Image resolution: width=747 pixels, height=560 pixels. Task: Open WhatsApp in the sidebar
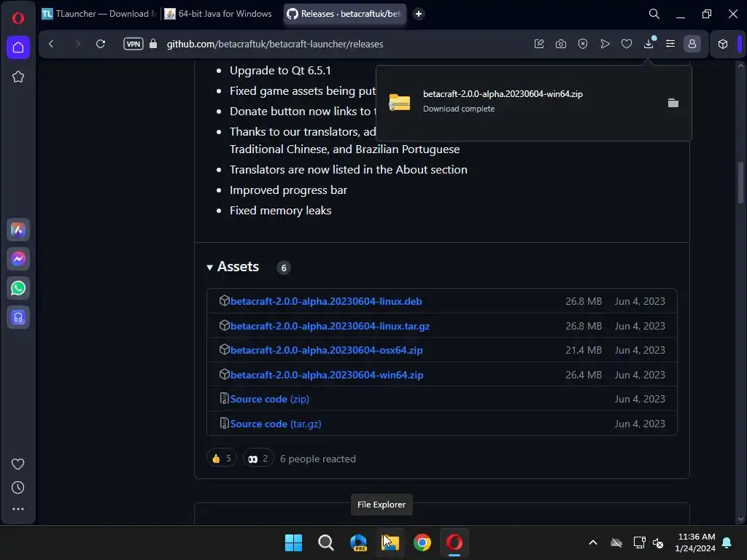pos(18,288)
